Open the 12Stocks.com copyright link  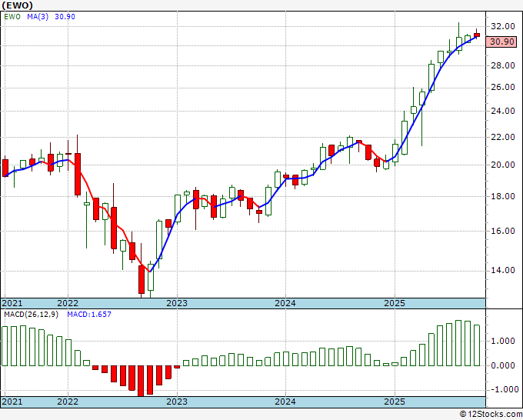(491, 415)
